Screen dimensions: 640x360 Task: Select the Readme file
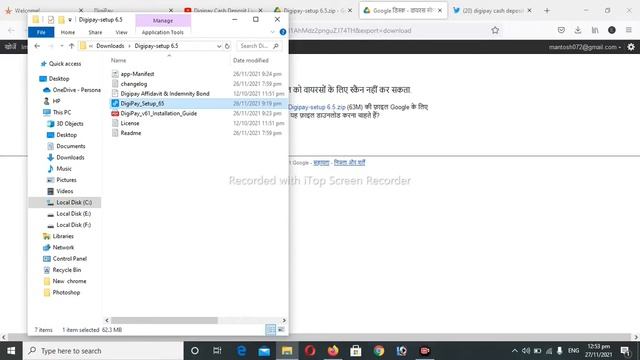pos(131,133)
